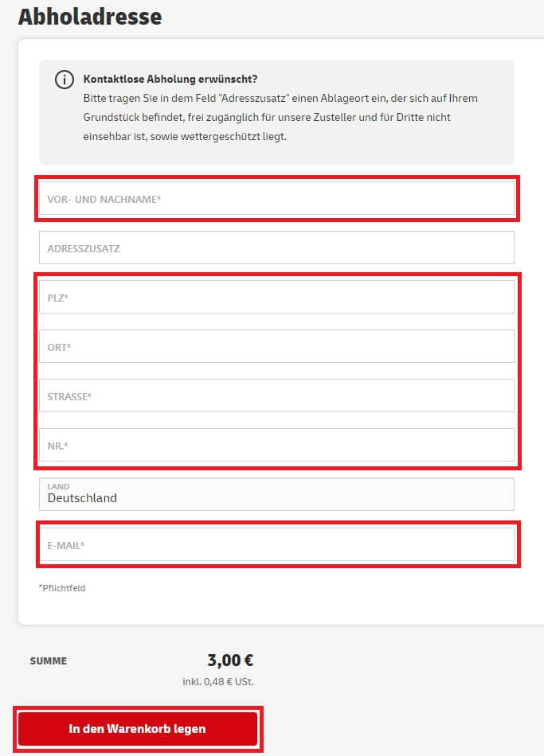
Task: Click the SUMME label
Action: tap(49, 661)
